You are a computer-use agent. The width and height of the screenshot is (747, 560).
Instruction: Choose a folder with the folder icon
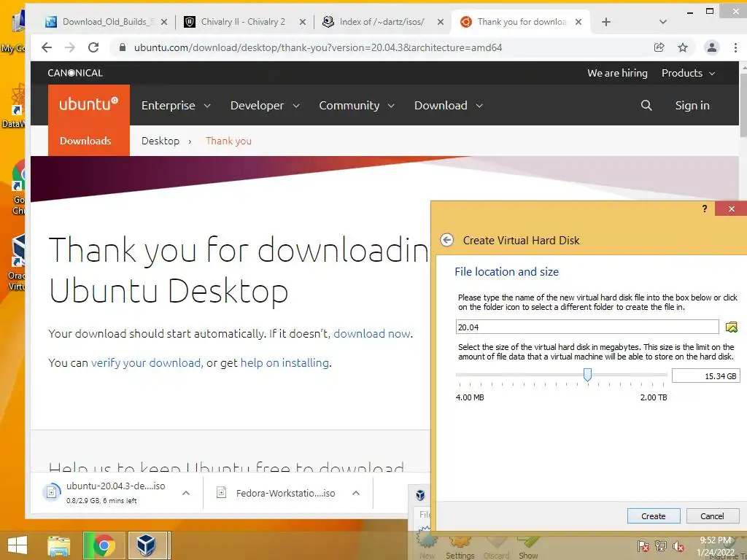point(731,327)
